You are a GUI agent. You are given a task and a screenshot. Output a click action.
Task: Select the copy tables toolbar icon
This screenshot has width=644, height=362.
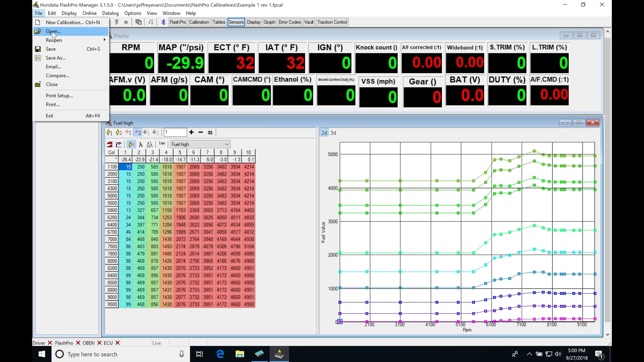click(139, 22)
